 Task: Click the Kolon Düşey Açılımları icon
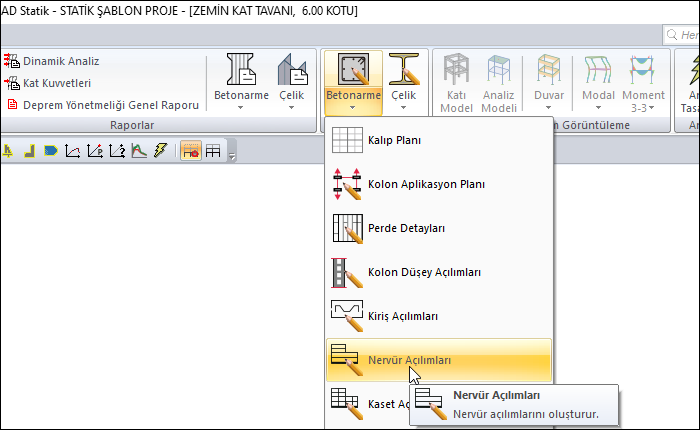pyautogui.click(x=346, y=272)
